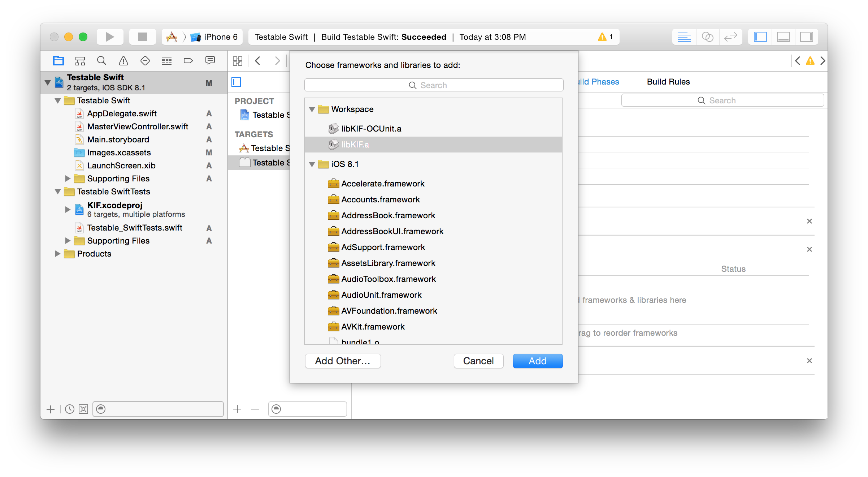Collapse the iOS 8.1 folder group
Image resolution: width=868 pixels, height=477 pixels.
point(312,164)
